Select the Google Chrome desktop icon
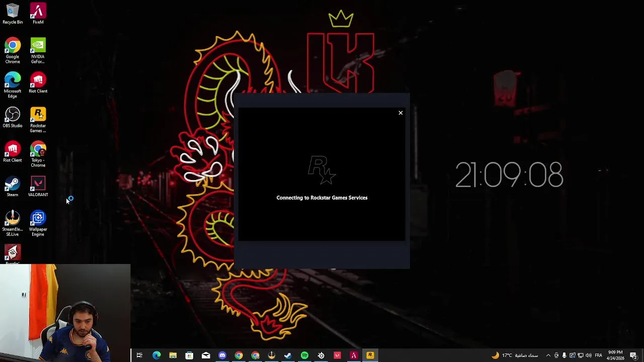Viewport: 644px width, 362px height. click(x=13, y=51)
